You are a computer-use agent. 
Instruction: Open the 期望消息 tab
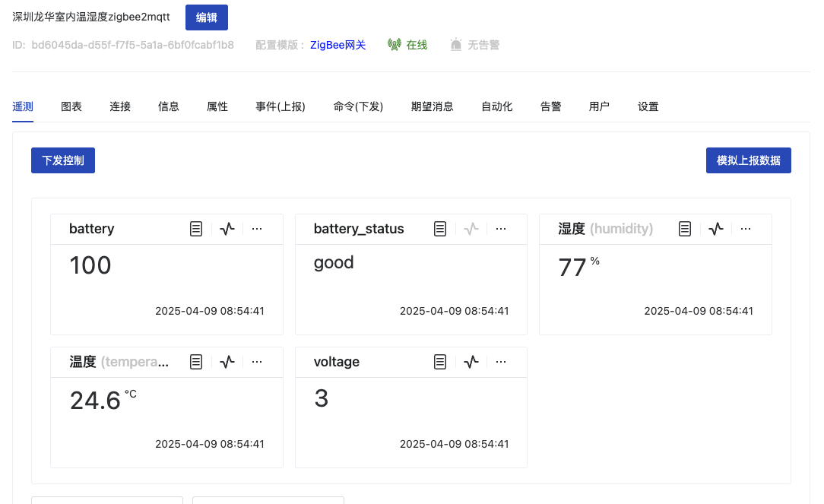click(432, 106)
